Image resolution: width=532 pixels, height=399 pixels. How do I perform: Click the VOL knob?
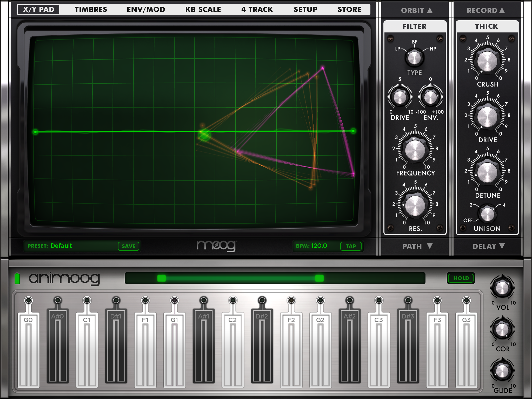502,288
